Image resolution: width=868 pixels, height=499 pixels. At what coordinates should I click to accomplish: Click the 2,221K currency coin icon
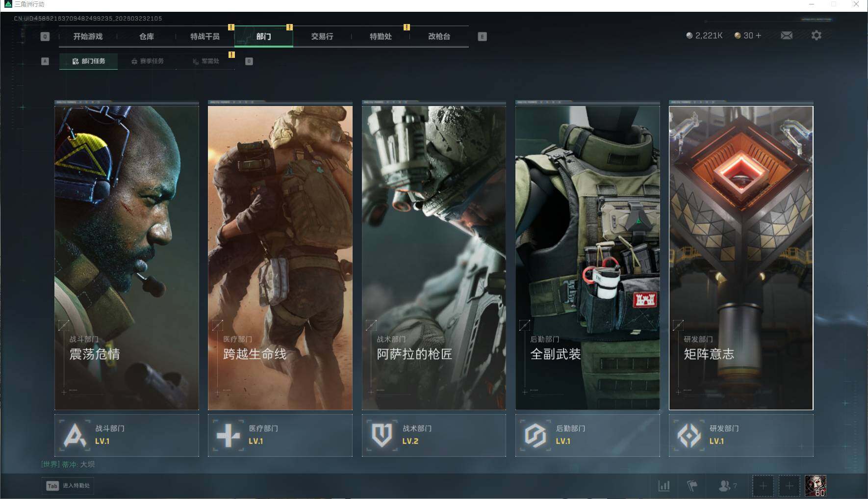[x=689, y=35]
